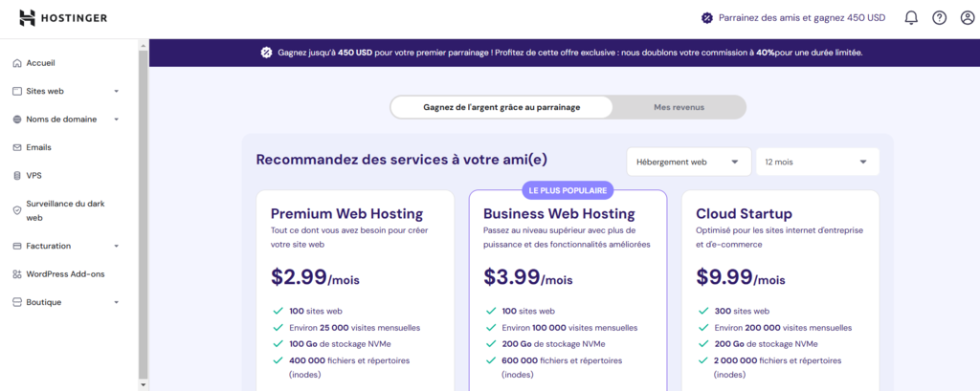The image size is (980, 391).
Task: Expand the Facturation menu arrow
Action: (x=116, y=246)
